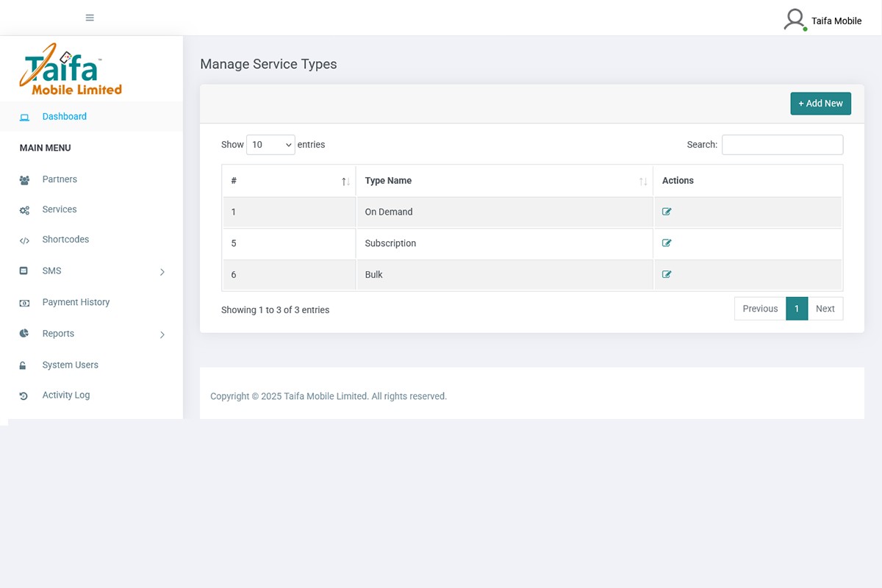Click the Next pagination button

825,309
